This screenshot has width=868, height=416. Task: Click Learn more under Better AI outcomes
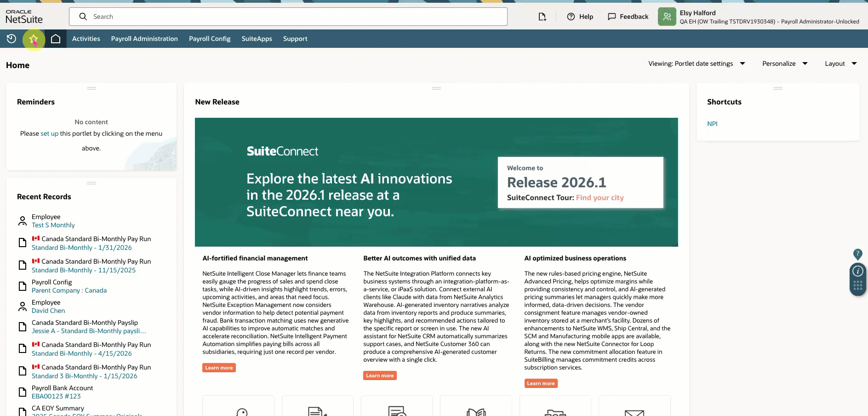pos(380,376)
